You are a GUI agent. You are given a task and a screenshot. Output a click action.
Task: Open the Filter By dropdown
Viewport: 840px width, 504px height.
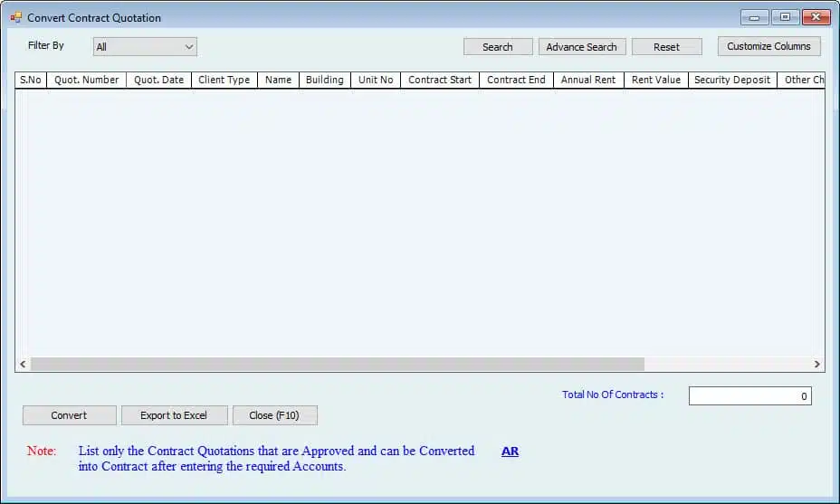[145, 46]
